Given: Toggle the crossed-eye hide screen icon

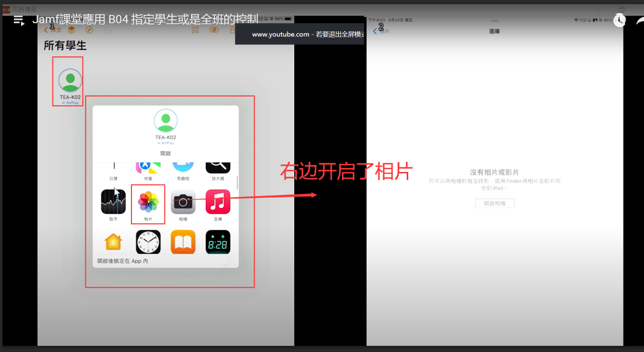Looking at the screenshot, I should click(x=214, y=30).
